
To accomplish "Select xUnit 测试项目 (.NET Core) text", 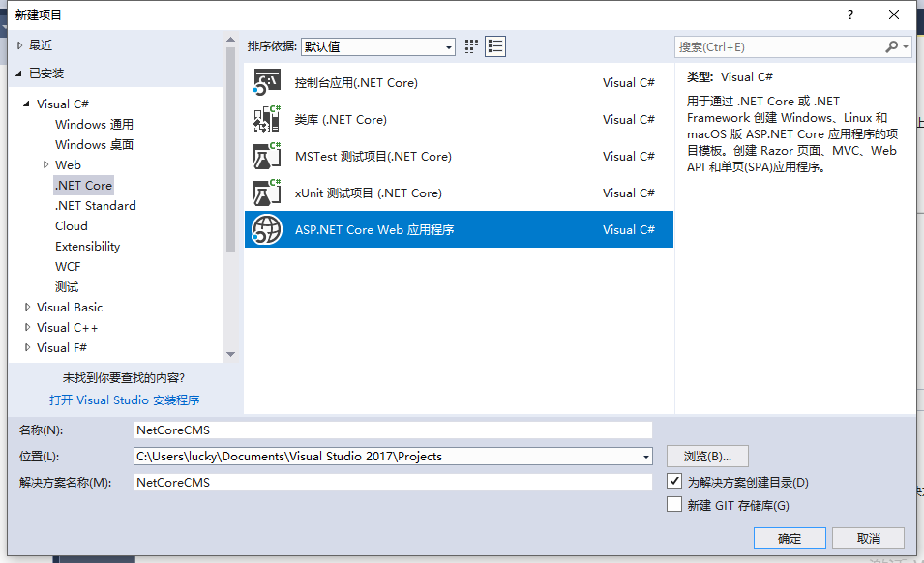I will 369,193.
